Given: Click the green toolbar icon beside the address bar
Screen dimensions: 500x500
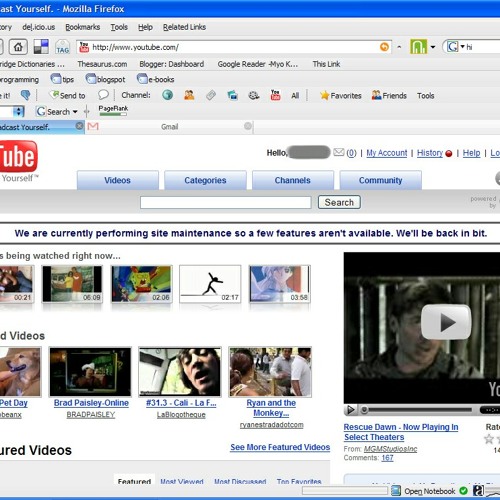Looking at the screenshot, I should point(418,47).
